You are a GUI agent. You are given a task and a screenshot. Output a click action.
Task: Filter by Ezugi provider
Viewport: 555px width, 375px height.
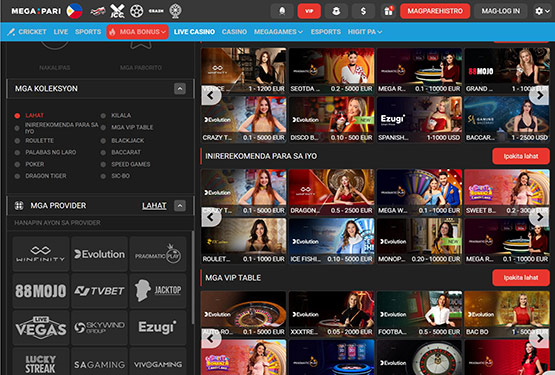coord(158,328)
